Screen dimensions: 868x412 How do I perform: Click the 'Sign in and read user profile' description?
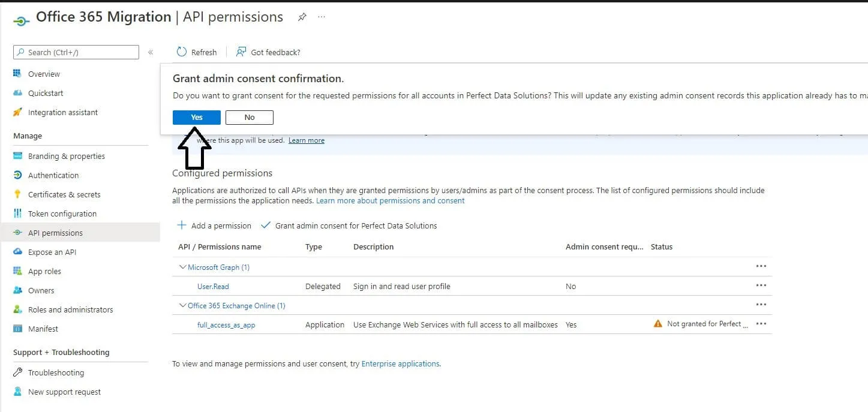point(402,286)
